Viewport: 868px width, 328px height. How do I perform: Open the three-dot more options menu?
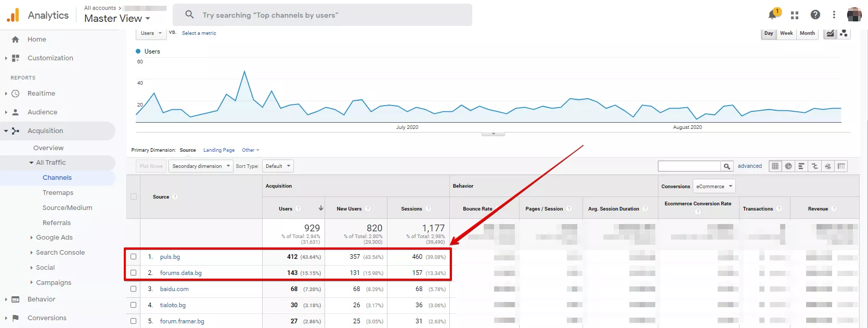834,15
